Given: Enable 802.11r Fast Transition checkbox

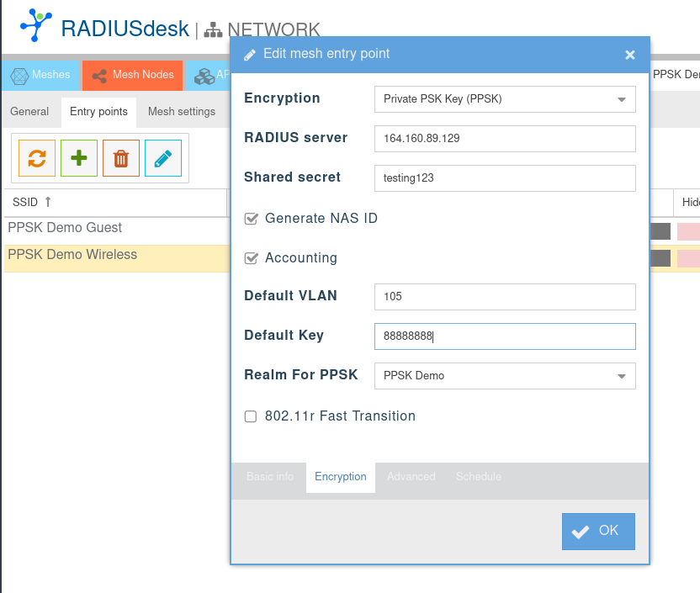Looking at the screenshot, I should coord(251,416).
